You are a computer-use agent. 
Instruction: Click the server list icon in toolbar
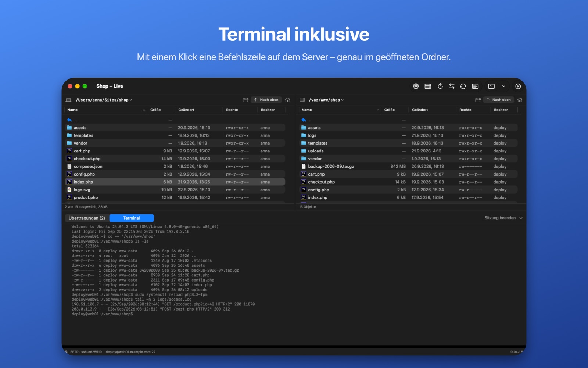coord(428,86)
